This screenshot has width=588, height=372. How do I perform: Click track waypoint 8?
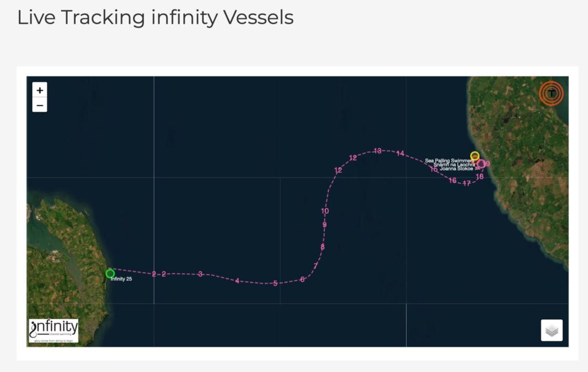tap(323, 247)
